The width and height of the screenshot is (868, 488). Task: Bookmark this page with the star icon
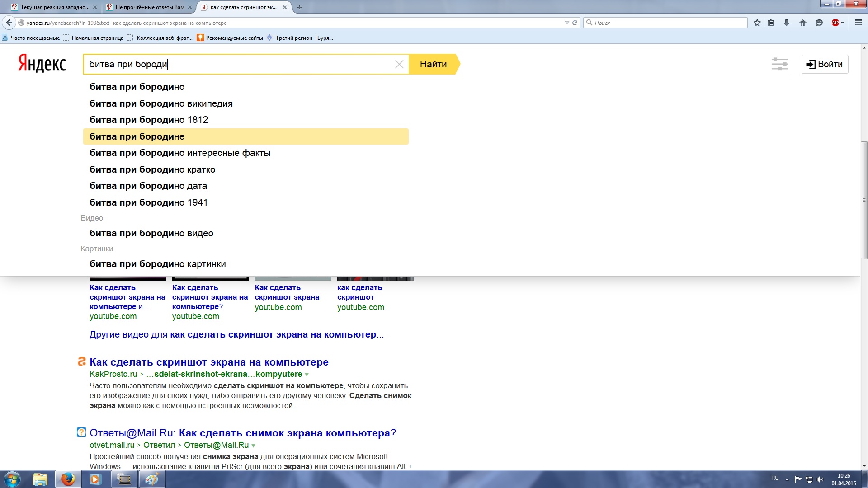(x=757, y=23)
